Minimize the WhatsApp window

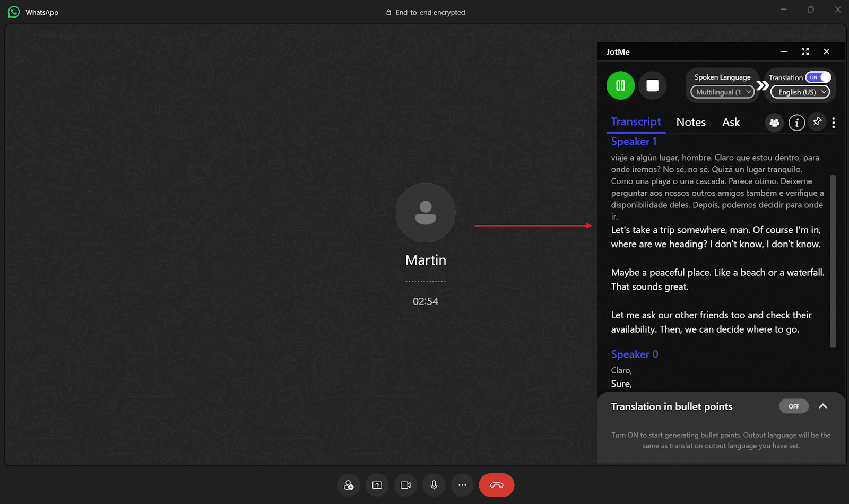tap(783, 10)
